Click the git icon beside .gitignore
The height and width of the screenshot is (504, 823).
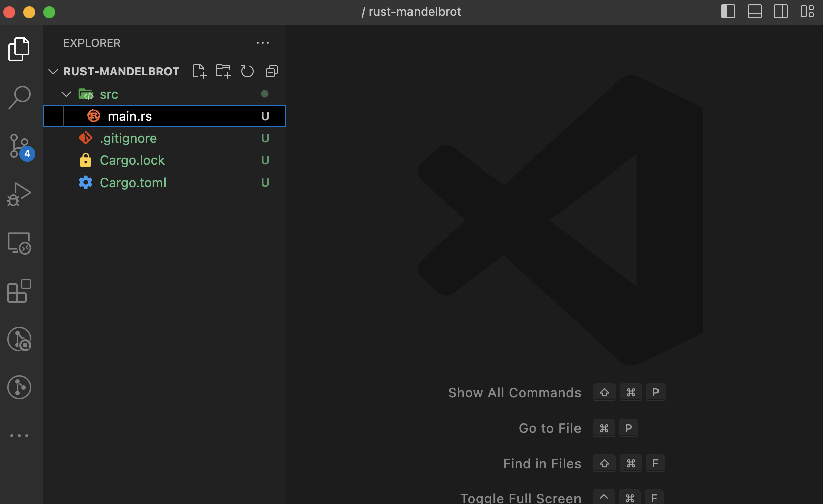click(x=86, y=138)
